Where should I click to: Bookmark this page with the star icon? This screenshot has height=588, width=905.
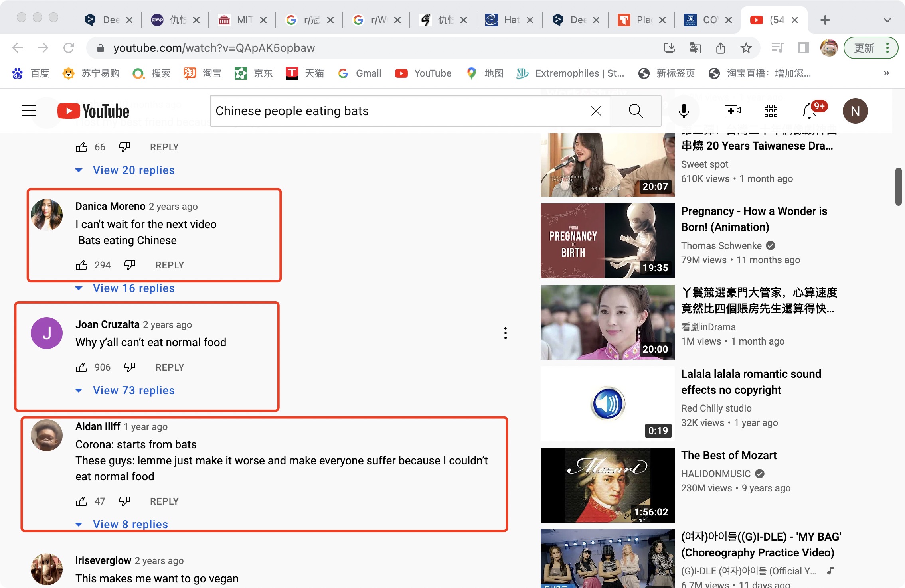[x=746, y=48]
